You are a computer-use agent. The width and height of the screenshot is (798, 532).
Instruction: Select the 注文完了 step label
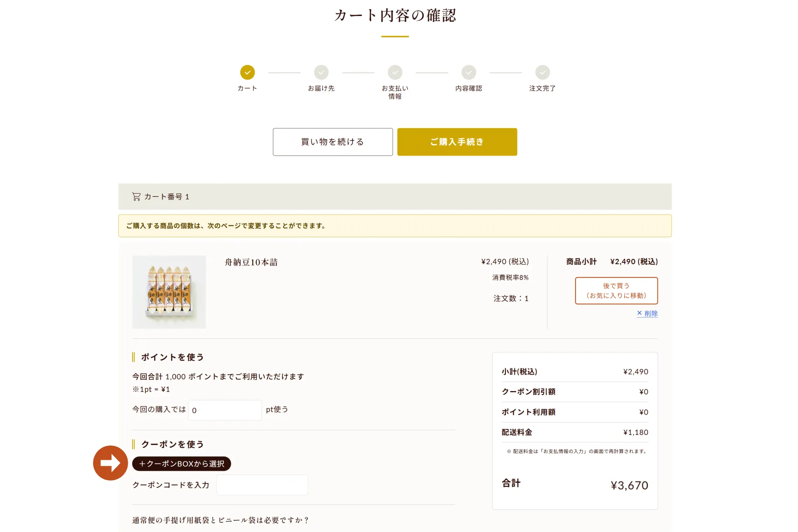coord(543,88)
